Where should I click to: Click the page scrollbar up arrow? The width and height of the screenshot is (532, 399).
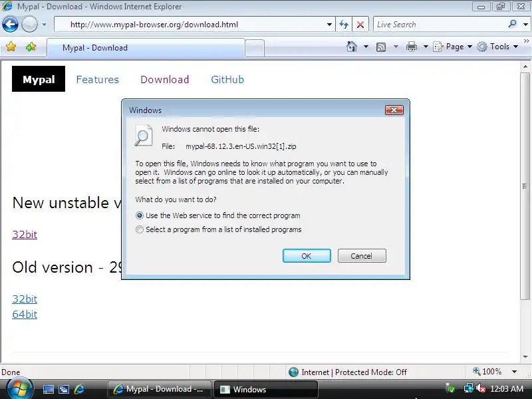tap(525, 66)
